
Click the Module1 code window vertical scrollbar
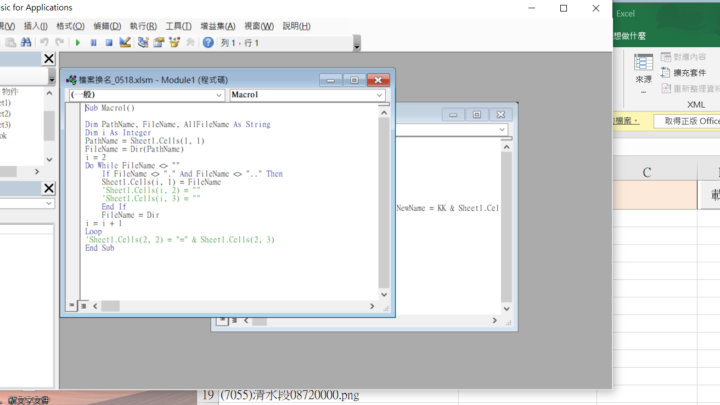[384, 200]
